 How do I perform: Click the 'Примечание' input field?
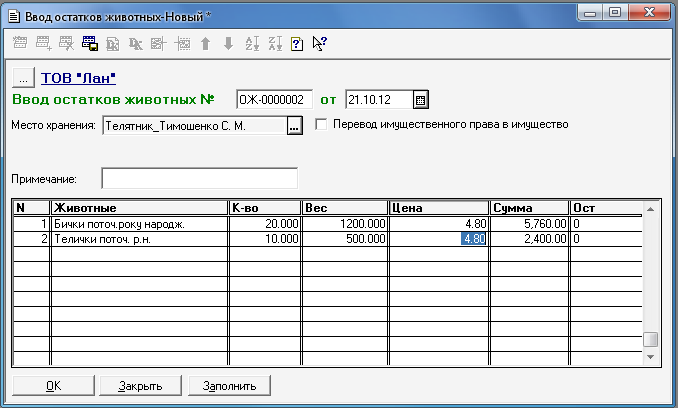[199, 178]
